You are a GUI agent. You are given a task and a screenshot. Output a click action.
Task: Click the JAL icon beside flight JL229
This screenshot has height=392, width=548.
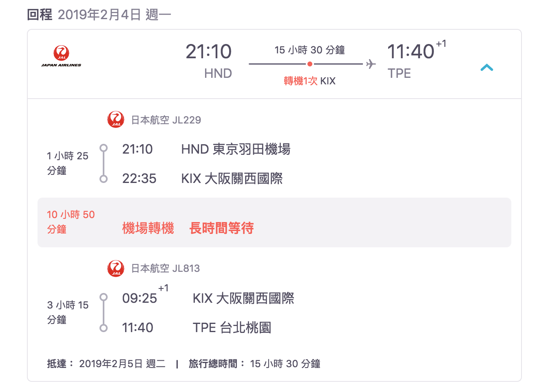click(x=115, y=119)
